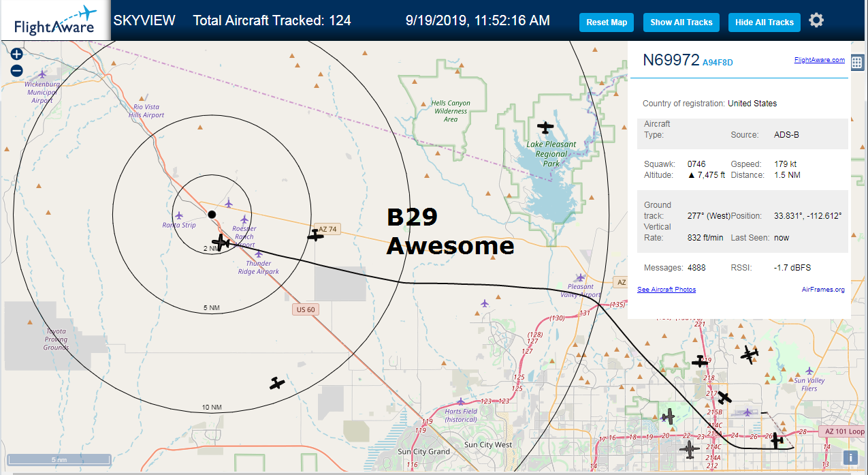Click the date and time readout

[477, 20]
